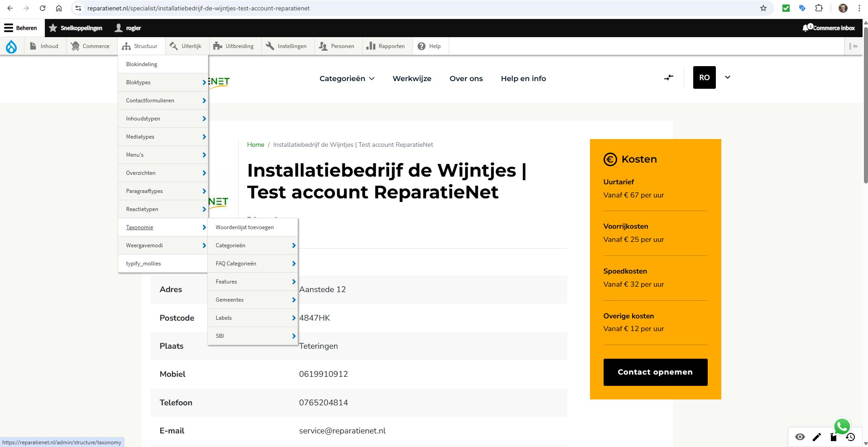Open the WhatsApp chat bubble
Viewport: 868px width, 447px height.
pos(842,427)
